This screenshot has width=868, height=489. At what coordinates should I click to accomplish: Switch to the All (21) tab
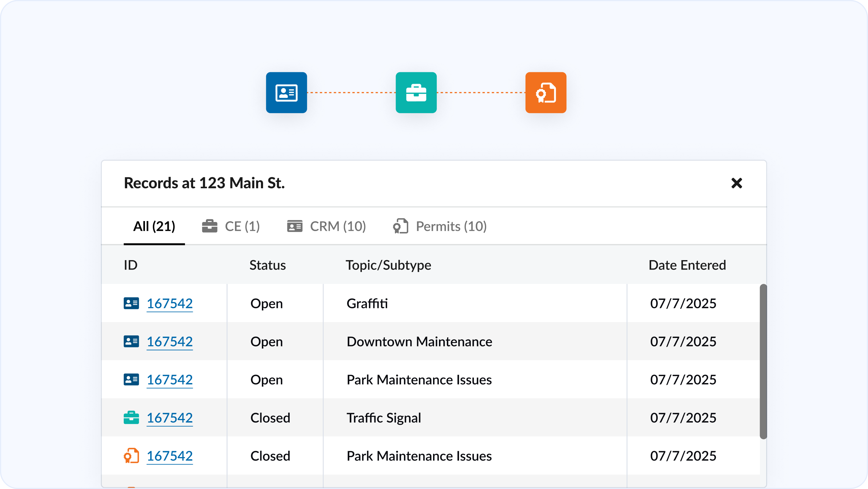click(154, 226)
